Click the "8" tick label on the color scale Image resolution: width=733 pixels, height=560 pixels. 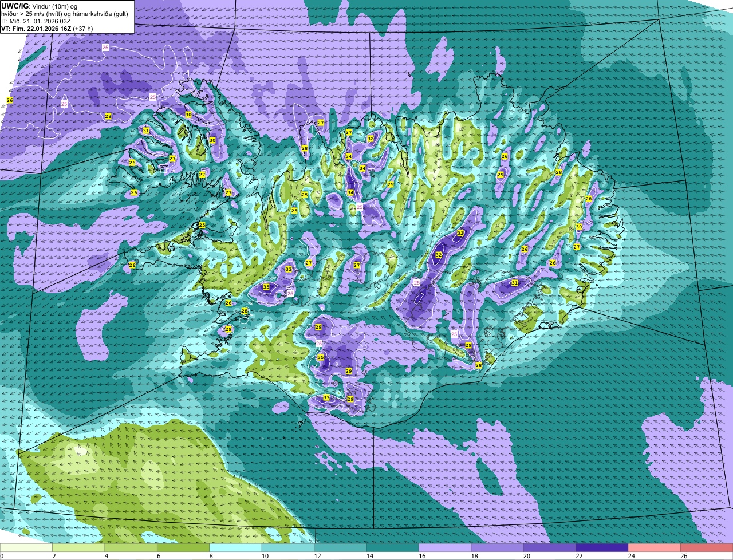tap(210, 556)
